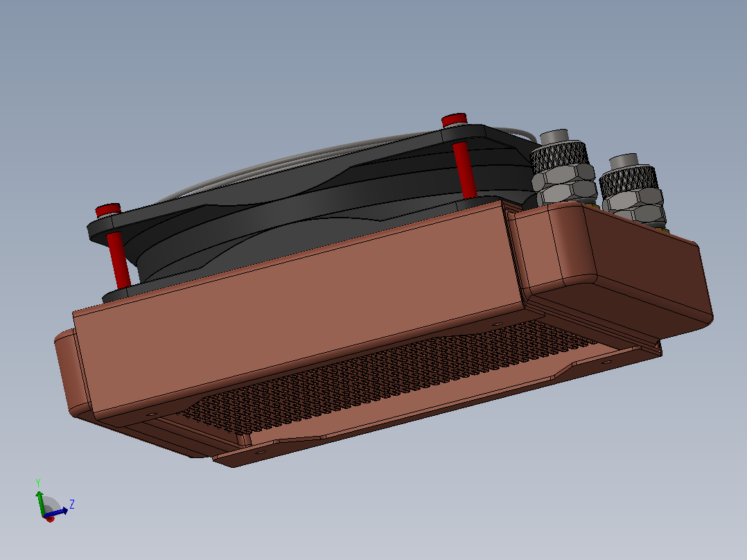Select the bottom mounting bracket flange
Image resolution: width=747 pixels, height=560 pixels.
[x=429, y=410]
